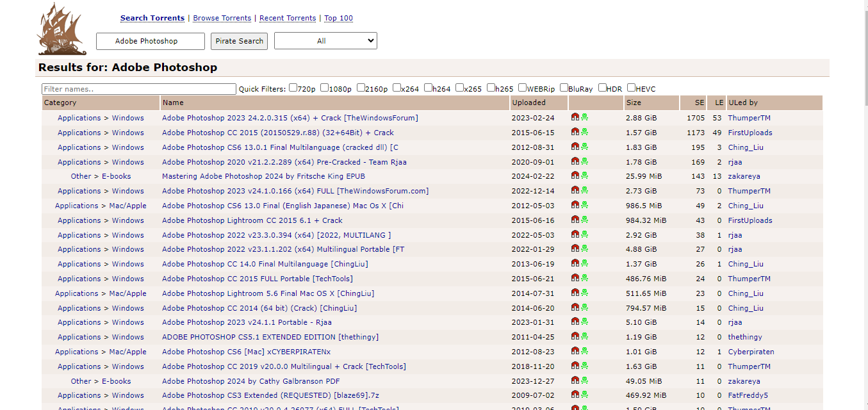868x410 pixels.
Task: Check the 2160p quick filter
Action: (361, 88)
